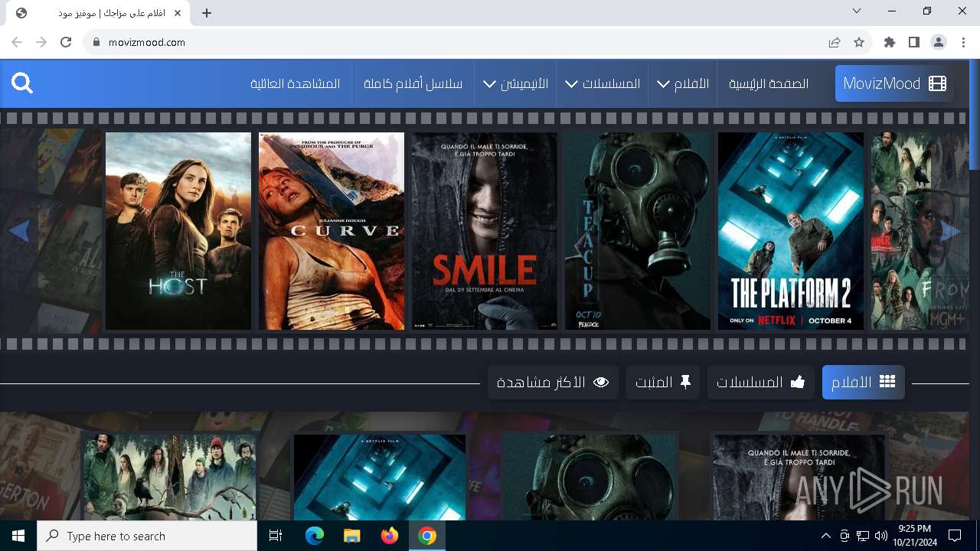Image resolution: width=980 pixels, height=551 pixels.
Task: Toggle Chrome side panel icon
Action: coord(914,42)
